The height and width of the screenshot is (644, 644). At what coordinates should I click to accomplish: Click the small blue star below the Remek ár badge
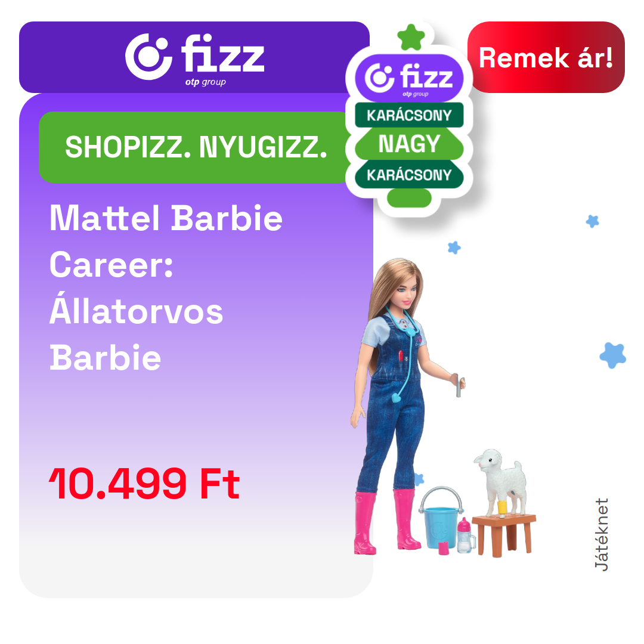[x=592, y=221]
